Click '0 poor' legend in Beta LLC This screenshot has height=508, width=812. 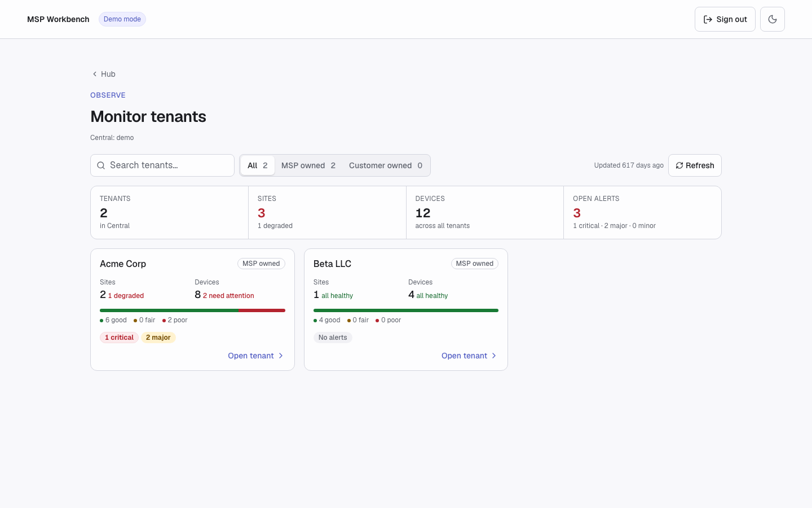[389, 320]
